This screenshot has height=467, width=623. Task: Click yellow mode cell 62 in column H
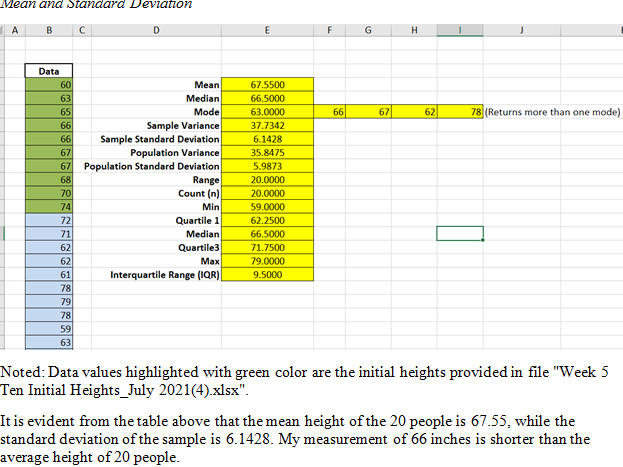tap(414, 112)
